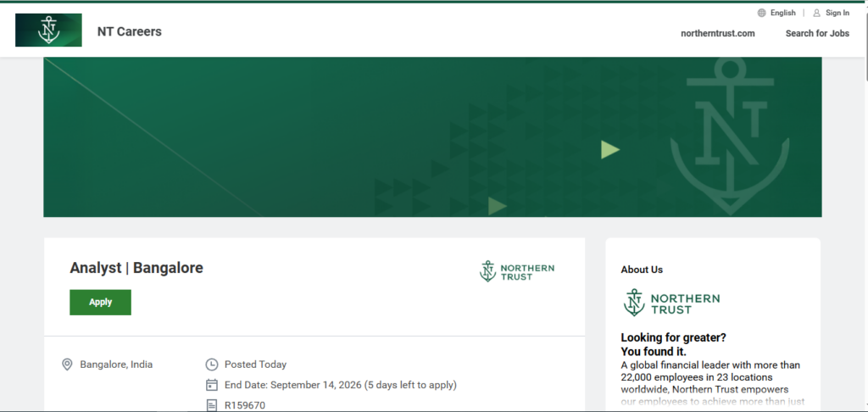Visit northerntrust.com from the header
868x412 pixels.
click(x=717, y=33)
